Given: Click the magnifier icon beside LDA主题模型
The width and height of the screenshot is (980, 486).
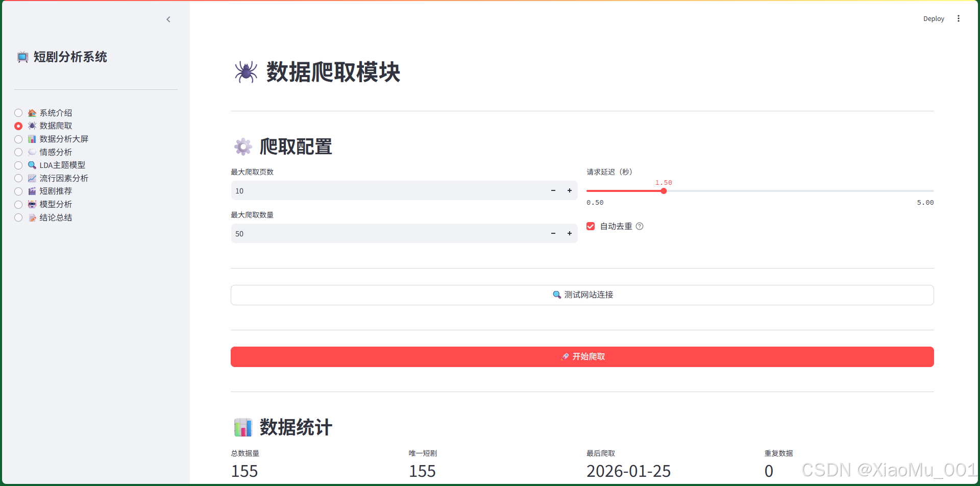Looking at the screenshot, I should click(x=32, y=165).
